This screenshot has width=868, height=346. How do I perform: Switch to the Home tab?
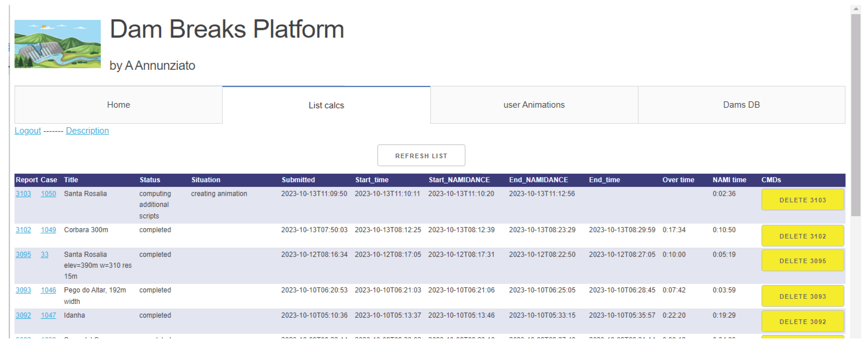(x=118, y=105)
